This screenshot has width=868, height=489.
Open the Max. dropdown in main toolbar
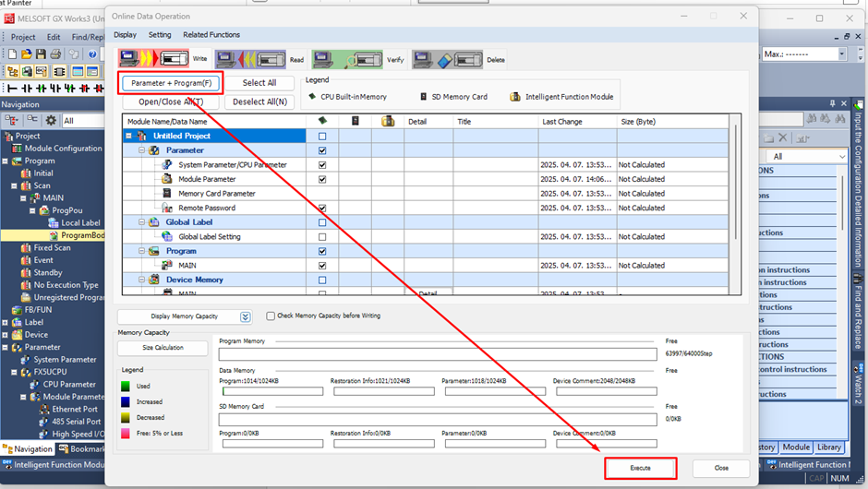point(841,54)
